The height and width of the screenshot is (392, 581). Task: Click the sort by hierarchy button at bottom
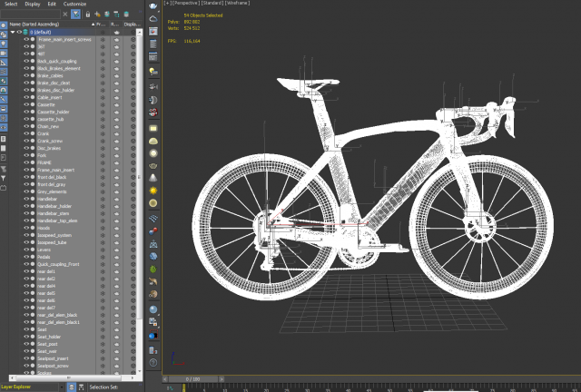[81, 387]
